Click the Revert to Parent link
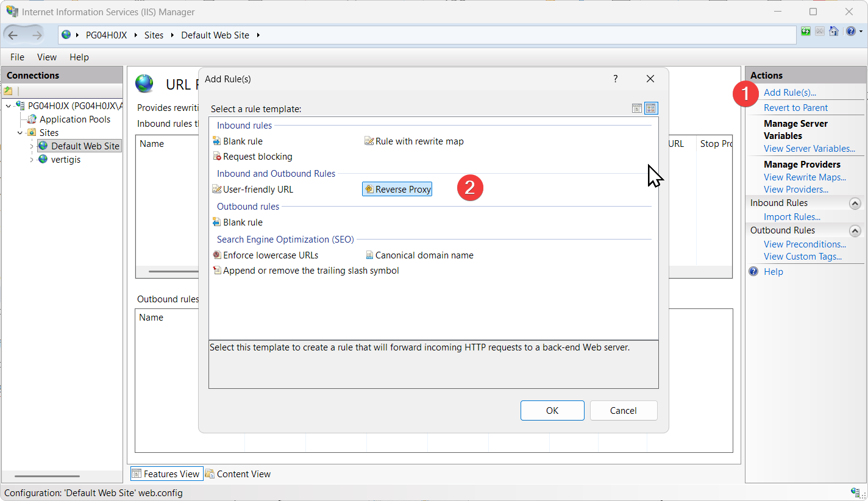 (795, 108)
